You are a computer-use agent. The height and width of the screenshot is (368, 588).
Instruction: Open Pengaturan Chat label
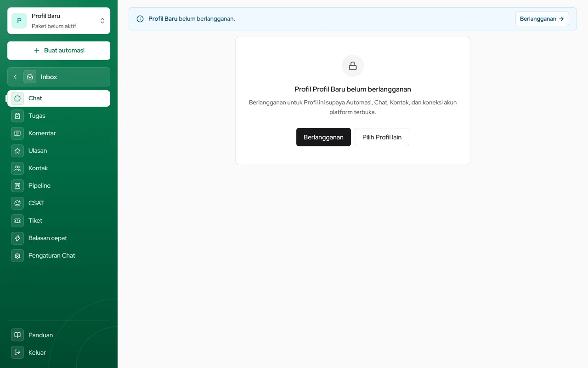52,256
